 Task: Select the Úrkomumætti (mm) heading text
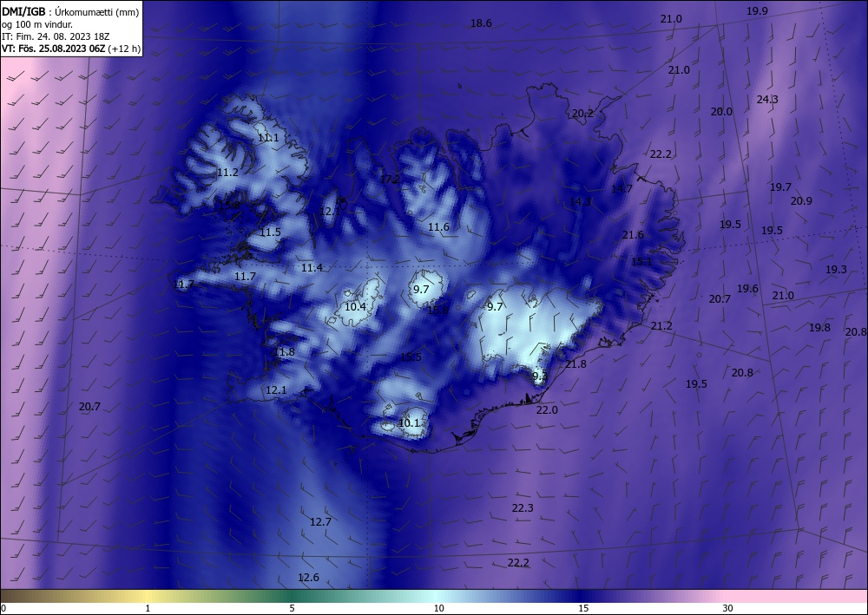97,12
